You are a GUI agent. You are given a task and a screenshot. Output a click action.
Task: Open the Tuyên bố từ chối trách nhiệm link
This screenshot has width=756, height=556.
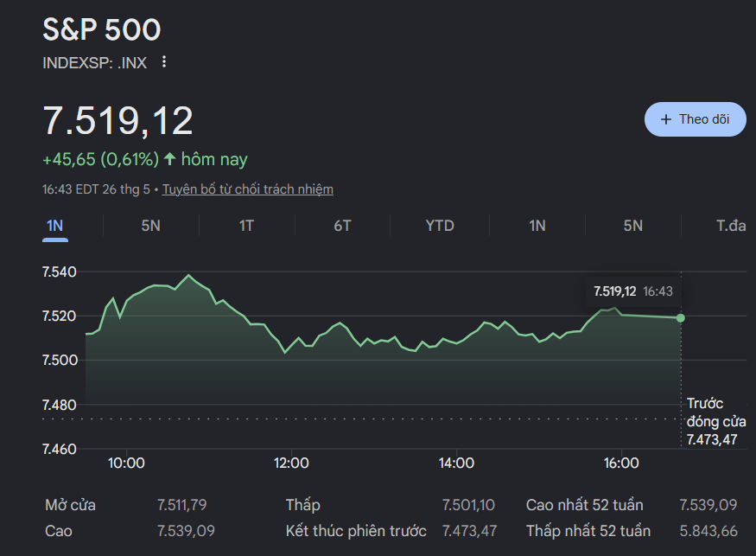point(247,189)
